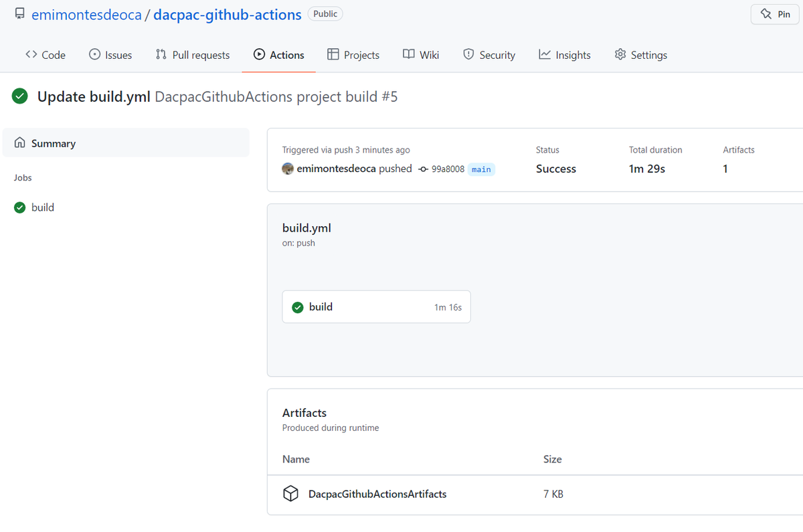Image resolution: width=803 pixels, height=532 pixels.
Task: Open the build job card in workflow graph
Action: (376, 306)
